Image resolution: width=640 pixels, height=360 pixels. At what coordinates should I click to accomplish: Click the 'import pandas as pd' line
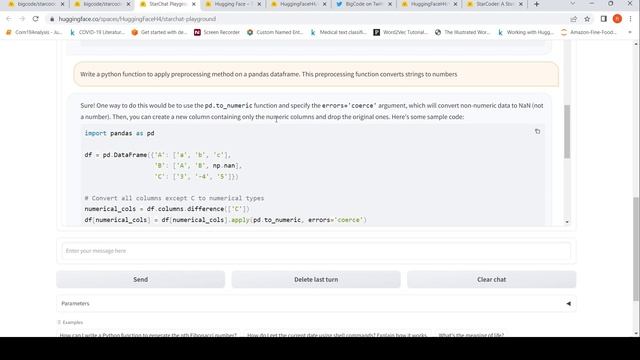point(119,133)
